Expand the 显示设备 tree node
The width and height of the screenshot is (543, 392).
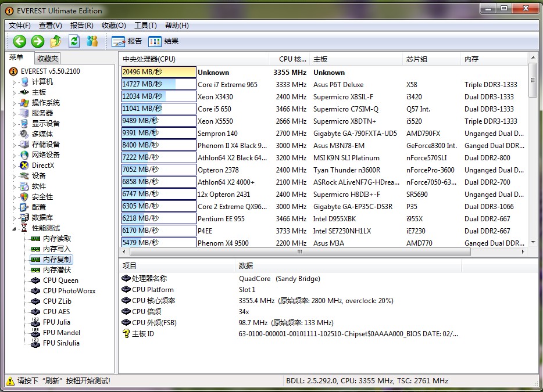14,124
